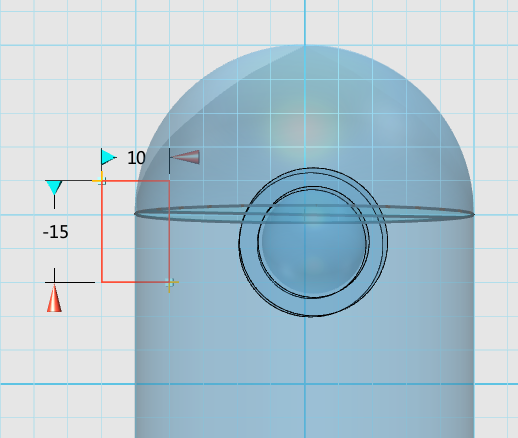The width and height of the screenshot is (518, 438).
Task: Click the -15 height dimension value
Action: click(x=56, y=232)
